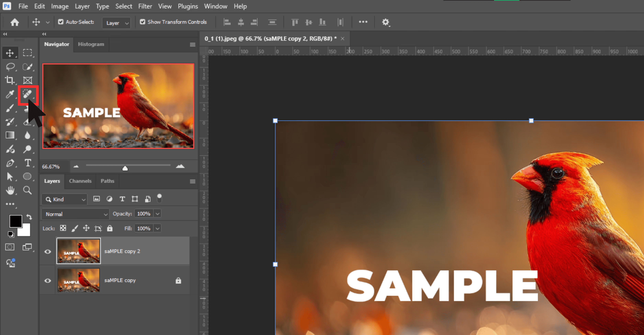
Task: Open the Filter menu
Action: [x=145, y=6]
